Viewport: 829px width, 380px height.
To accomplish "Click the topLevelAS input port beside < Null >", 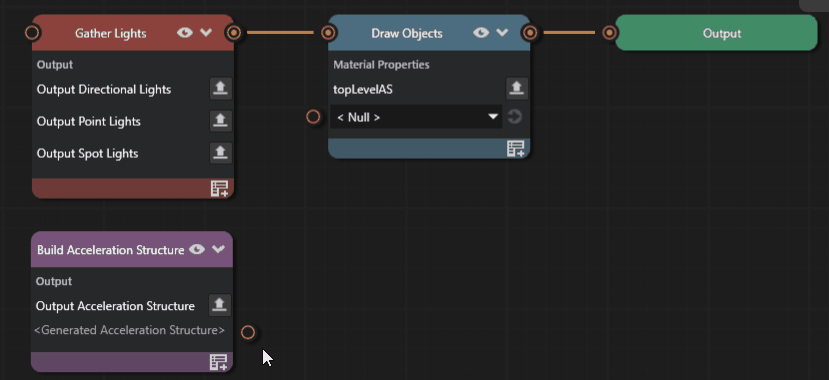I will (x=313, y=117).
